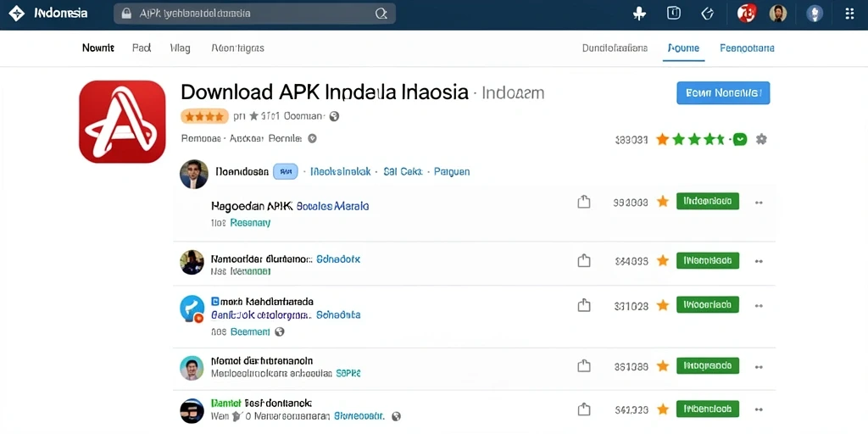The height and width of the screenshot is (434, 868).
Task: Click the Resenary link
Action: [250, 223]
